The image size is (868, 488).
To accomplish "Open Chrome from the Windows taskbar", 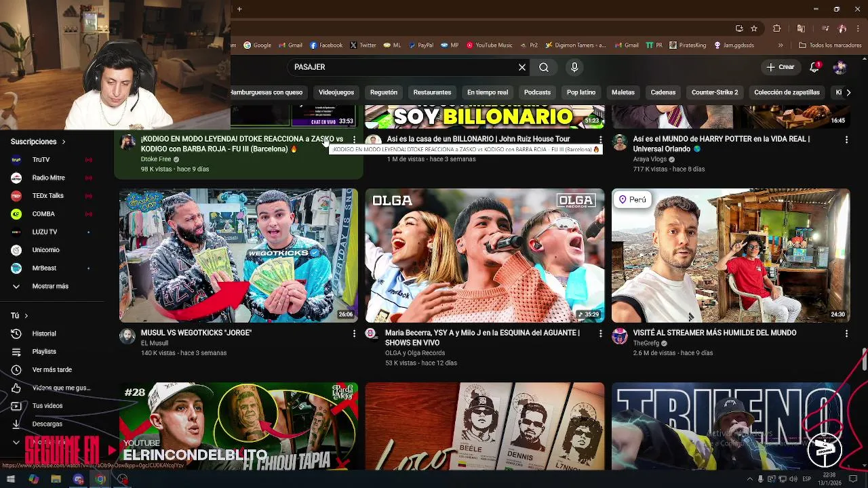I will pos(100,479).
